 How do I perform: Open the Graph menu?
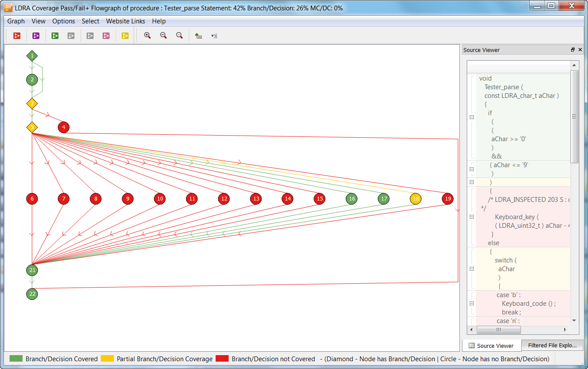point(16,21)
